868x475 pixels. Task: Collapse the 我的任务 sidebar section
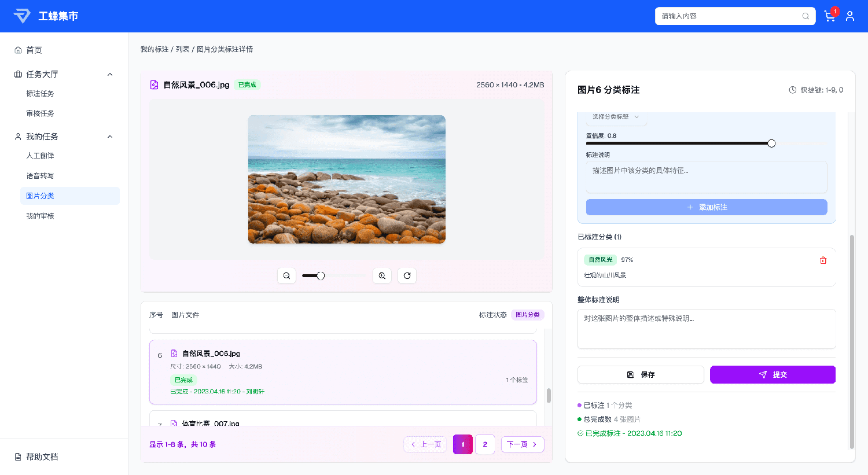109,136
